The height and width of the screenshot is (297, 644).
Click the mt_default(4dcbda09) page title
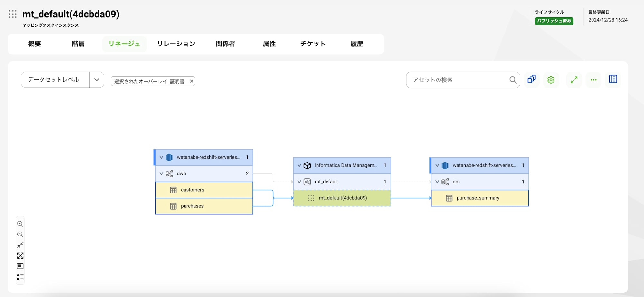pyautogui.click(x=71, y=14)
